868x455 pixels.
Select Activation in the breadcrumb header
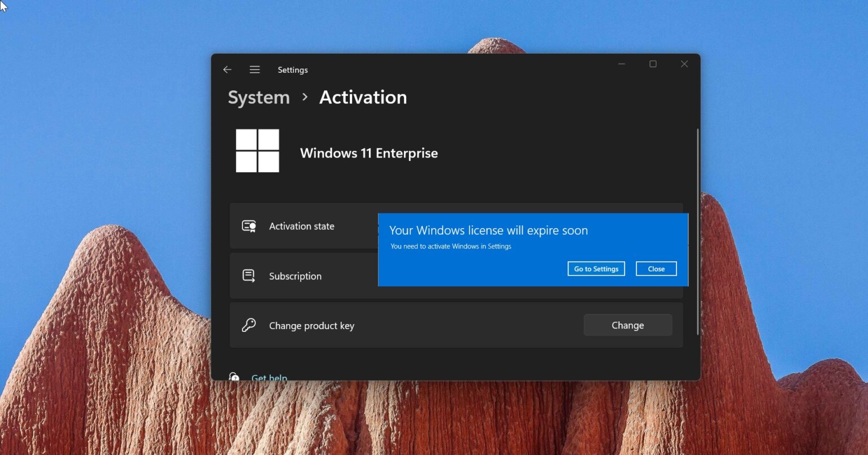(x=363, y=97)
